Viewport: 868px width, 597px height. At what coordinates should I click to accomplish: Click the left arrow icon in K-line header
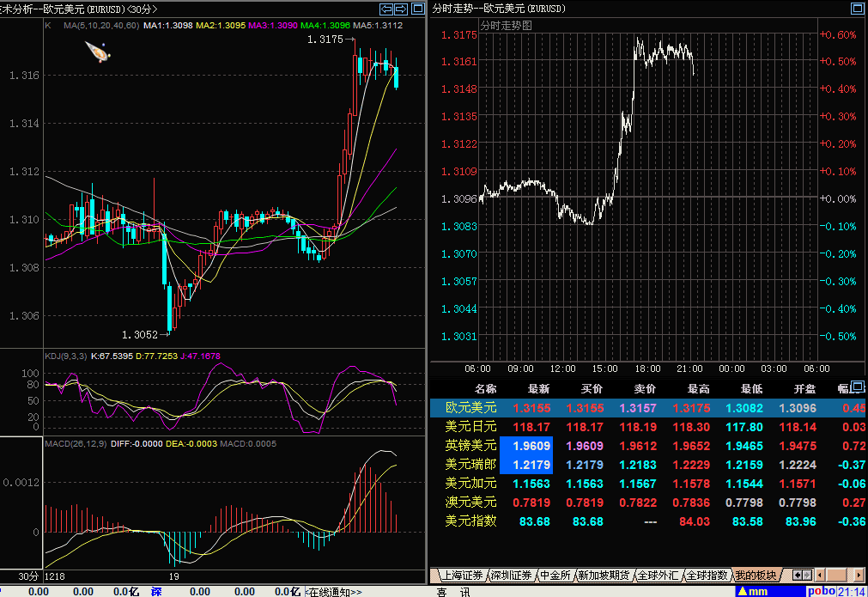point(387,9)
